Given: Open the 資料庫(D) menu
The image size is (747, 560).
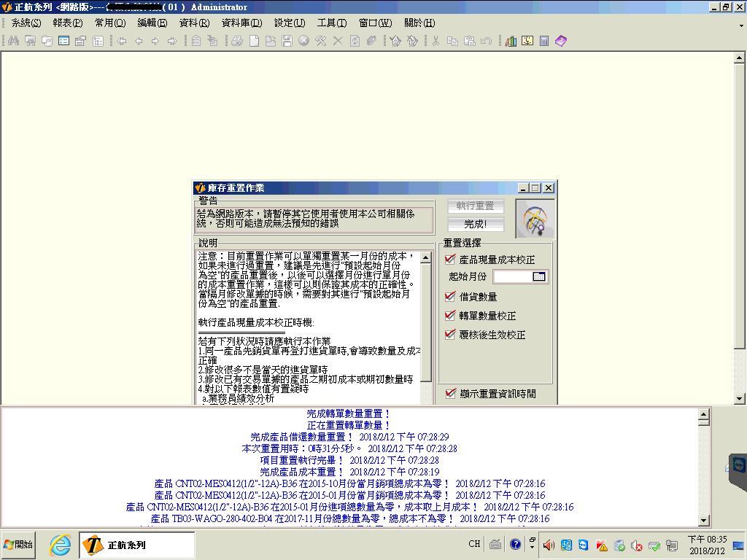Looking at the screenshot, I should 241,23.
